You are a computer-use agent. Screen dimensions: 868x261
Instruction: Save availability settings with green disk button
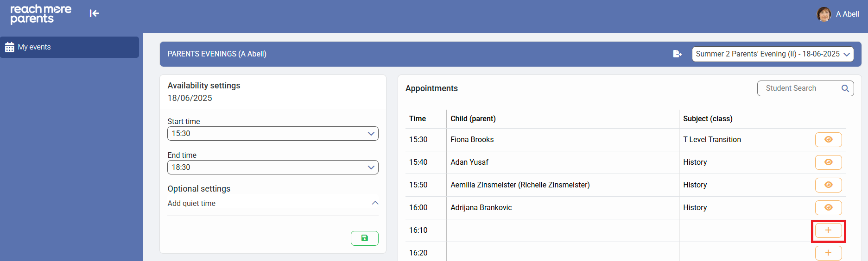click(x=364, y=238)
